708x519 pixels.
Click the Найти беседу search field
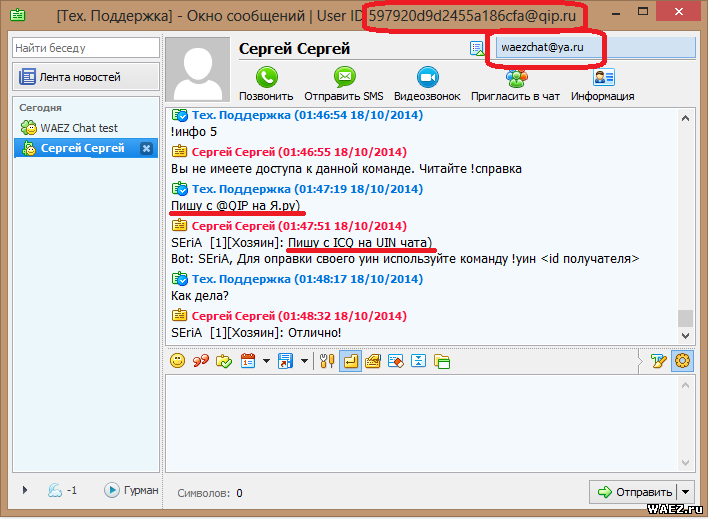86,47
